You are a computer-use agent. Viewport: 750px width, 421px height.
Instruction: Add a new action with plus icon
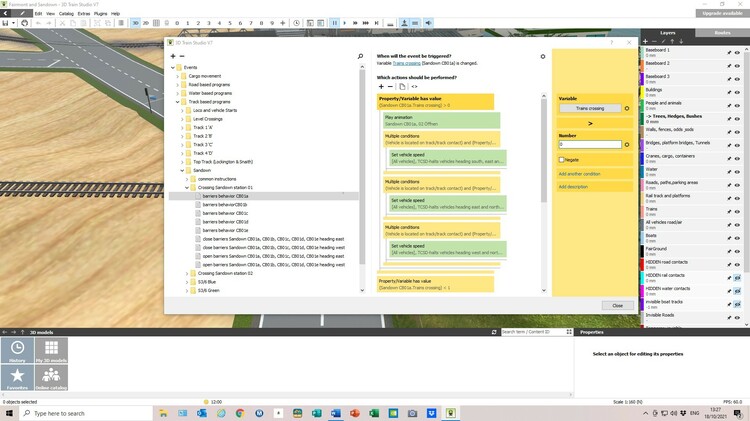point(380,86)
